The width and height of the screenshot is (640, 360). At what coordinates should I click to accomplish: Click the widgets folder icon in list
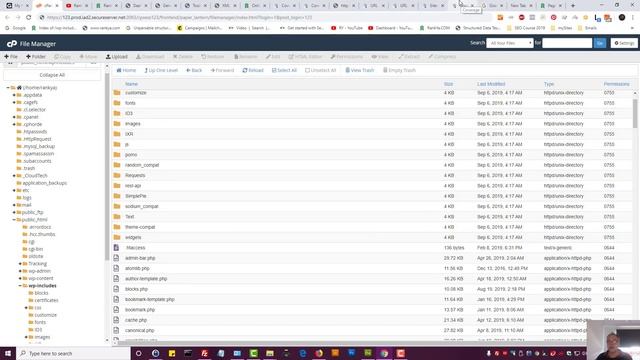117,237
